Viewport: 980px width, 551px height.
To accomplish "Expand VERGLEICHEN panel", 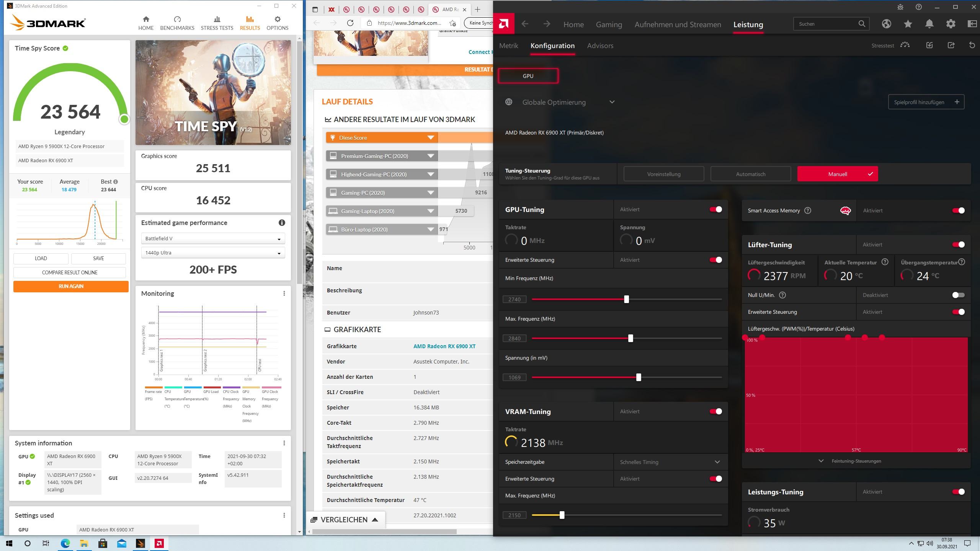I will [345, 520].
